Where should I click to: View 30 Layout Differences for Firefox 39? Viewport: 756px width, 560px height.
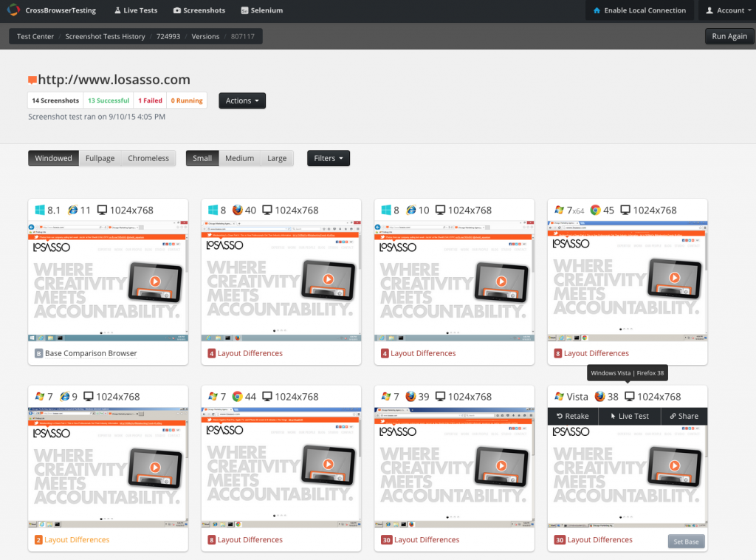pyautogui.click(x=420, y=540)
